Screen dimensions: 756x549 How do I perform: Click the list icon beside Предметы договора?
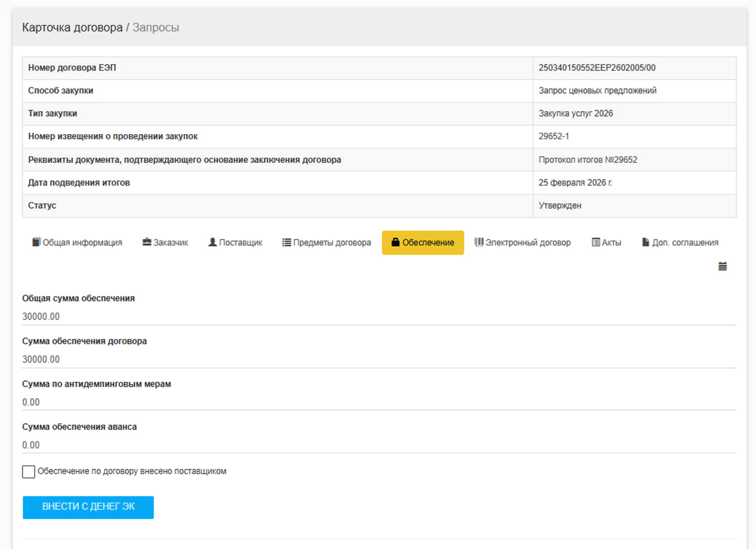coord(287,242)
